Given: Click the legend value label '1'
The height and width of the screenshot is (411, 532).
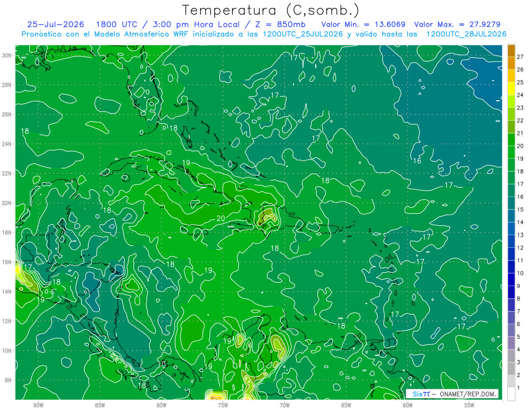Looking at the screenshot, I should click(519, 388).
